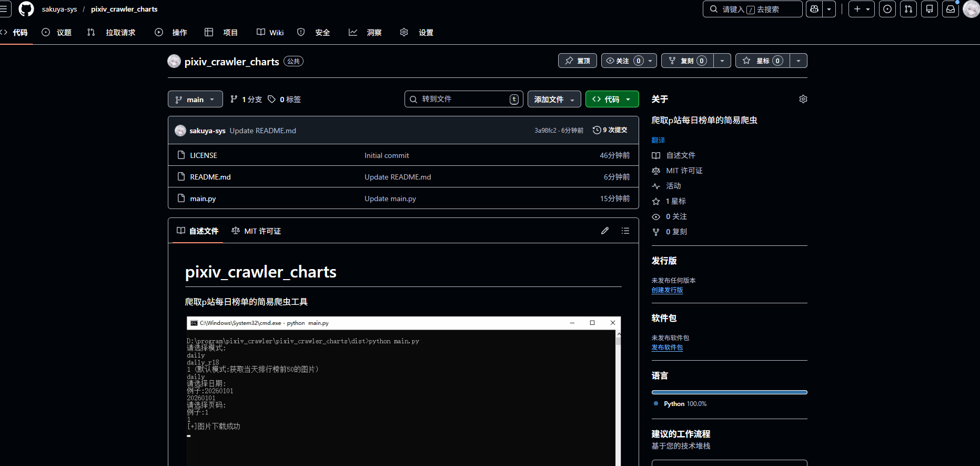The width and height of the screenshot is (980, 466).
Task: Click the Python 100.0% language entry
Action: coord(680,404)
